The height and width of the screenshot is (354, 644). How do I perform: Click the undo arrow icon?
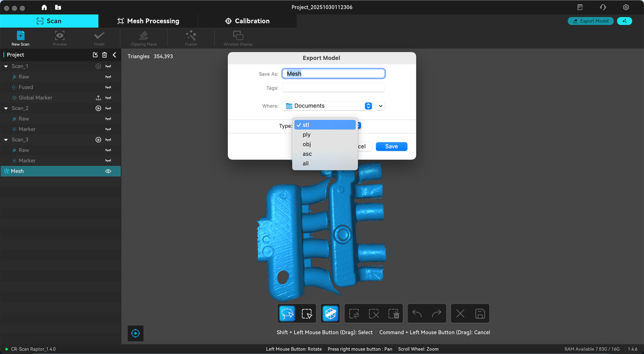pyautogui.click(x=417, y=314)
